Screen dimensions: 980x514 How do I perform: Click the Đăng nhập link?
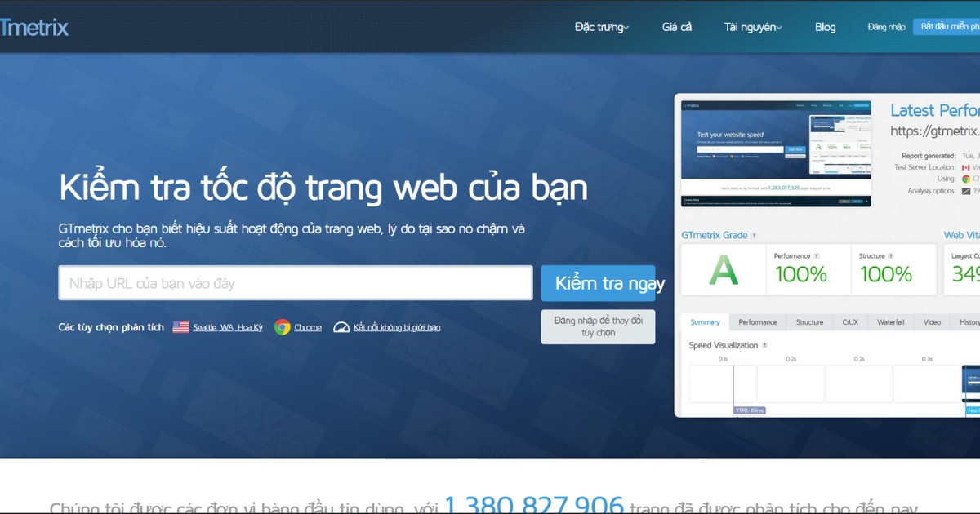coord(885,26)
